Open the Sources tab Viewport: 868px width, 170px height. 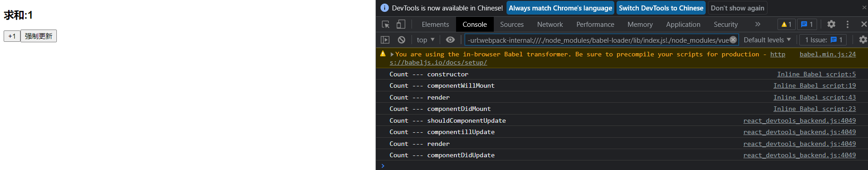512,25
